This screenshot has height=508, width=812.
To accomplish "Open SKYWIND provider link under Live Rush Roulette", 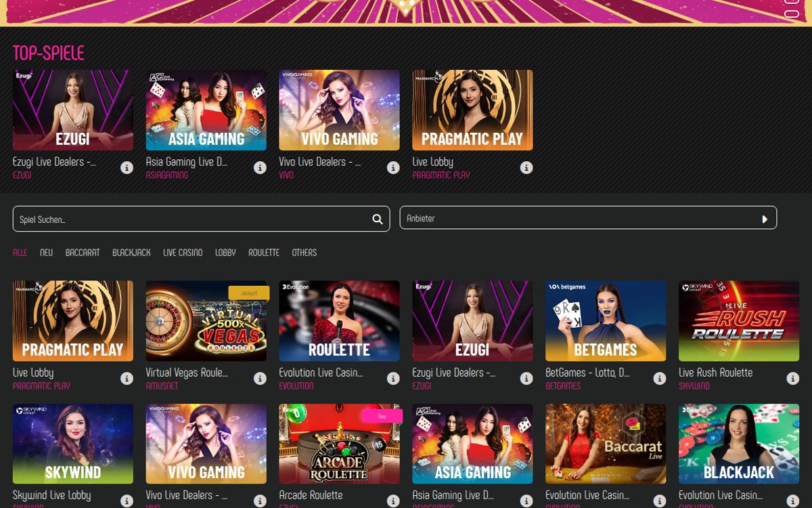I will point(694,385).
